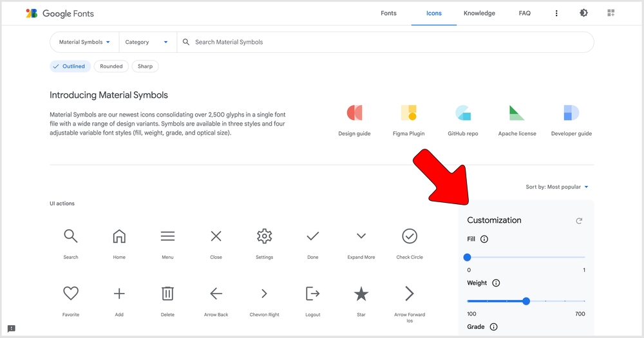Select the Delete trash icon tile
This screenshot has width=644, height=338.
click(167, 301)
